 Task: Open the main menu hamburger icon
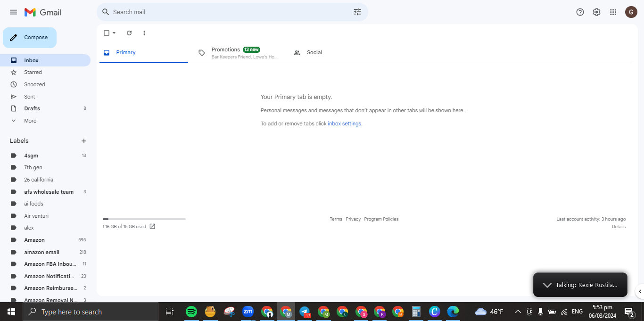point(13,12)
